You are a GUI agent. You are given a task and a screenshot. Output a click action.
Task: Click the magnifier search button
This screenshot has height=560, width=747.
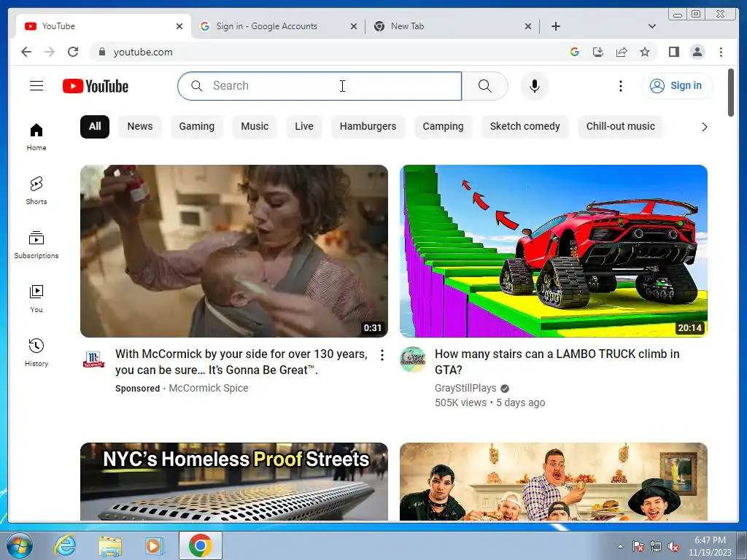point(484,86)
